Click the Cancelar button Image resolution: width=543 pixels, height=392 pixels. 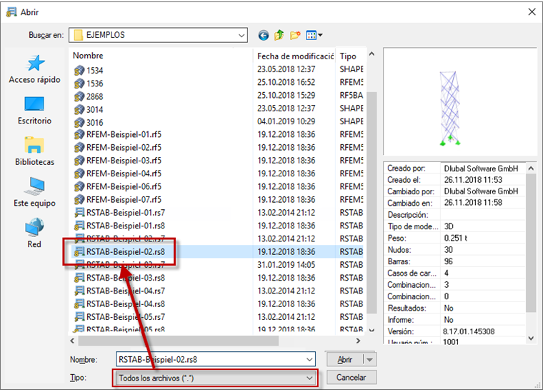[x=351, y=378]
